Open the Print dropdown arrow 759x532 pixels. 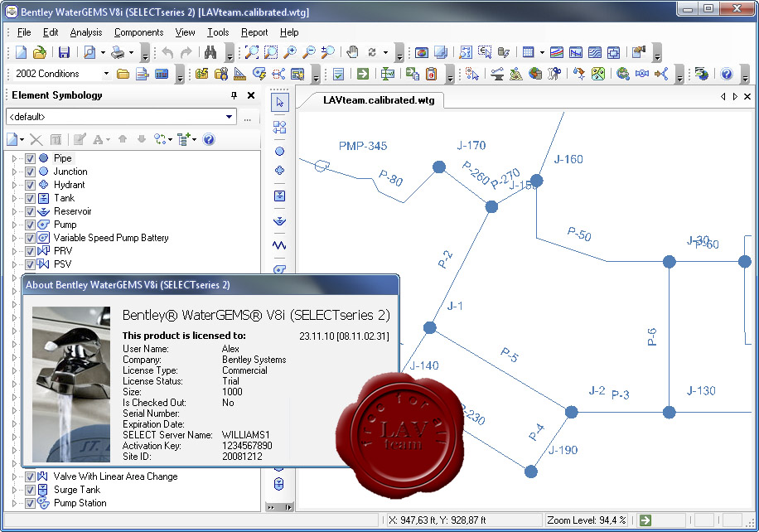131,52
